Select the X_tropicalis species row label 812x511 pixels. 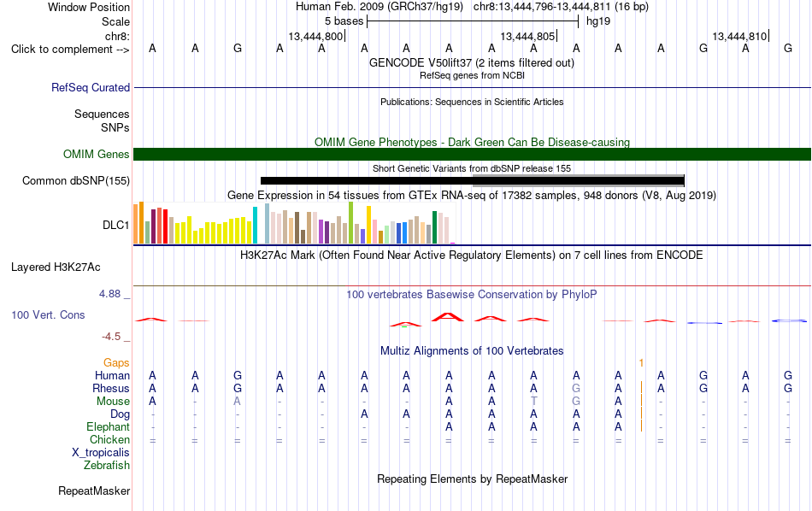click(x=101, y=453)
